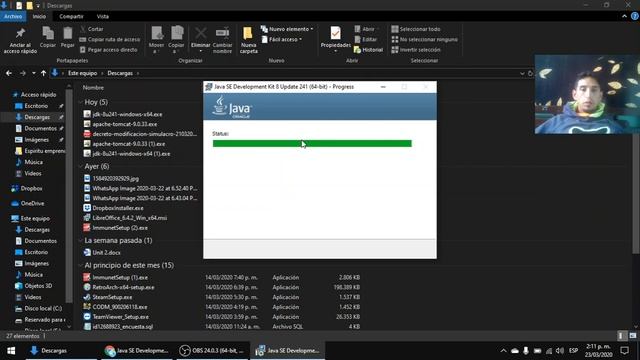Select DropboxInstaller.exe file
640x360 pixels.
coord(113,208)
